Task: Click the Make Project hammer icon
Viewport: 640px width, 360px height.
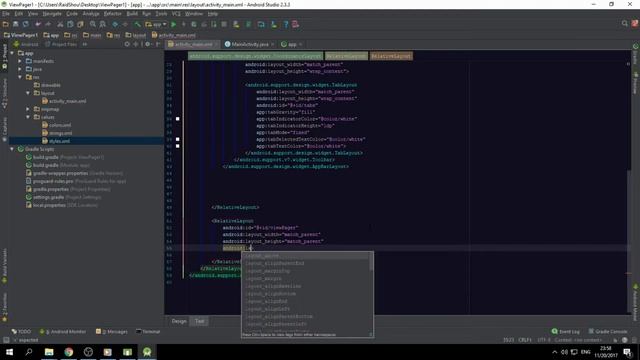Action: tap(138, 24)
